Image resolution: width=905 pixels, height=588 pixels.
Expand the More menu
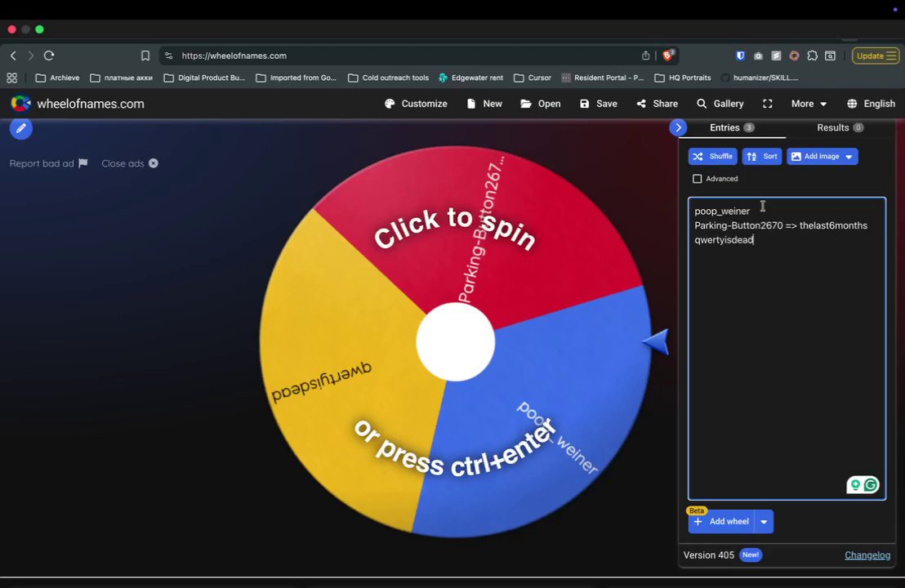coord(809,104)
